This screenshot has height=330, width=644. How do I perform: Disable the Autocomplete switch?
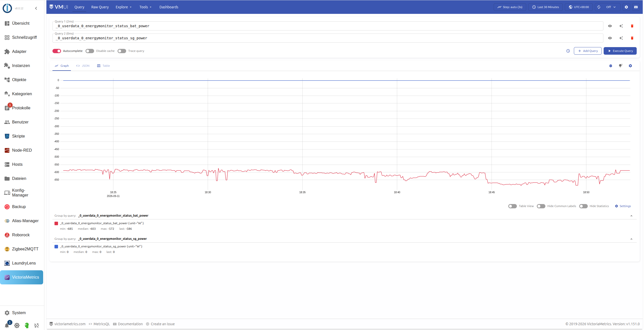(57, 51)
